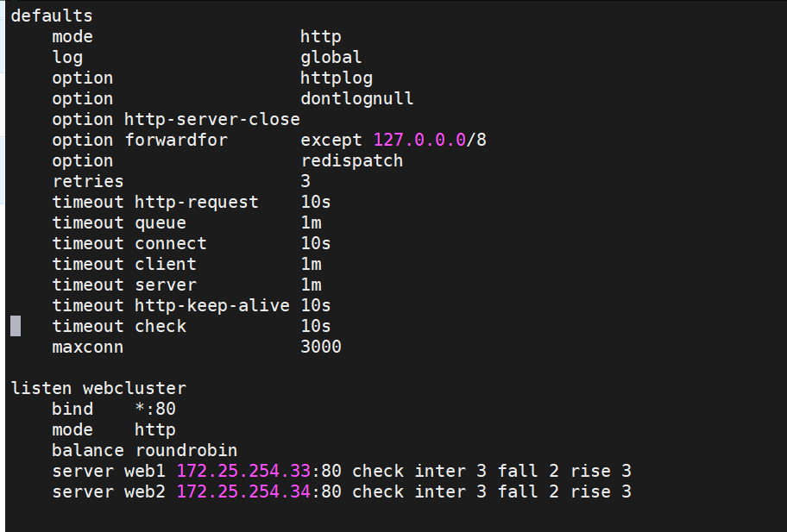Click retries value '3'
The image size is (787, 532).
(305, 181)
